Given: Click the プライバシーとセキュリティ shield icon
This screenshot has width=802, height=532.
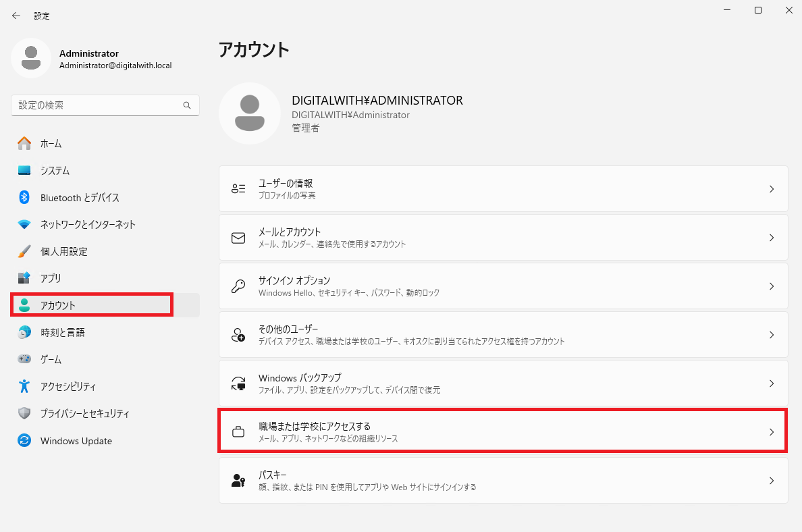Looking at the screenshot, I should (x=24, y=413).
